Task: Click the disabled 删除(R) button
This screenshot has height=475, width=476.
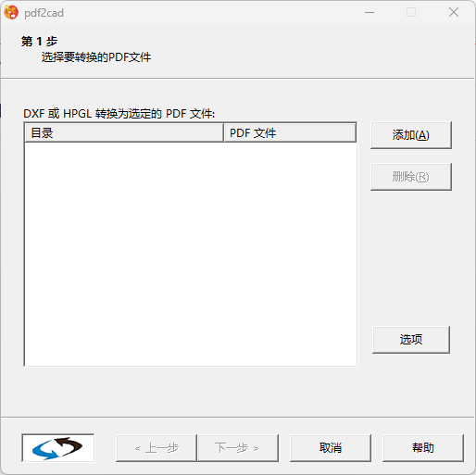Action: [x=411, y=177]
